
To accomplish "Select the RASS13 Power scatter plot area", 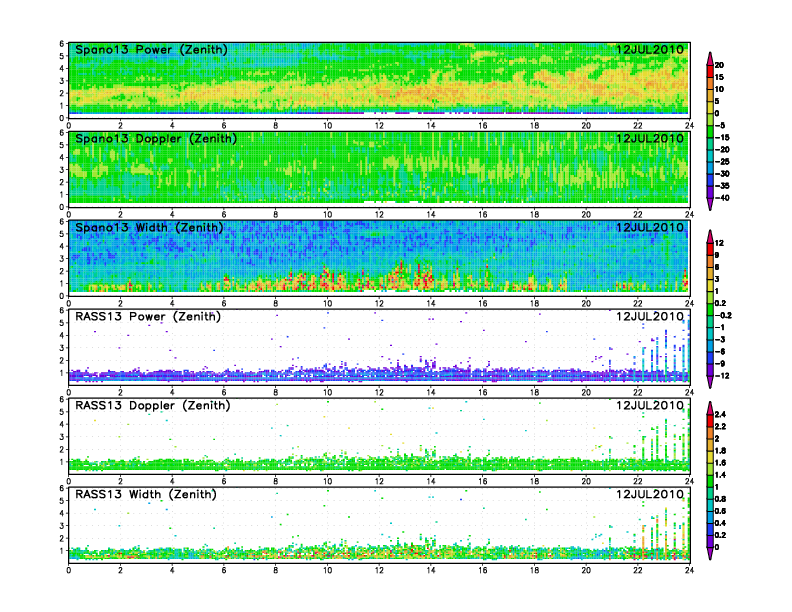I will click(x=379, y=347).
